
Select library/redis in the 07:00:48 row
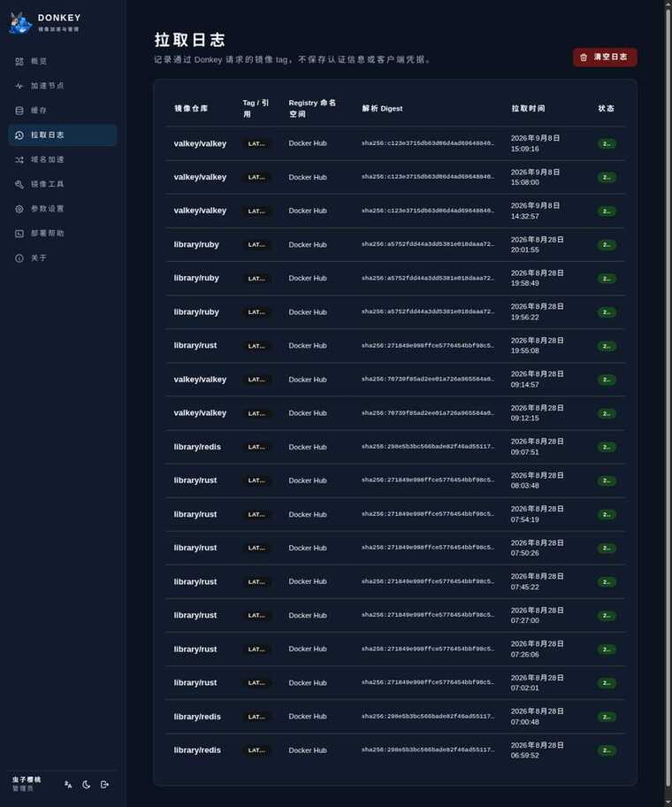pos(197,717)
